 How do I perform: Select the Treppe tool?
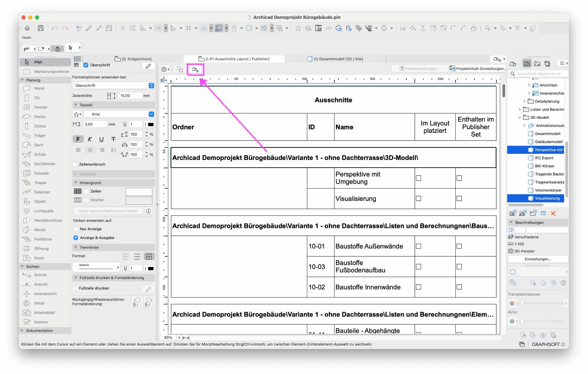[40, 183]
